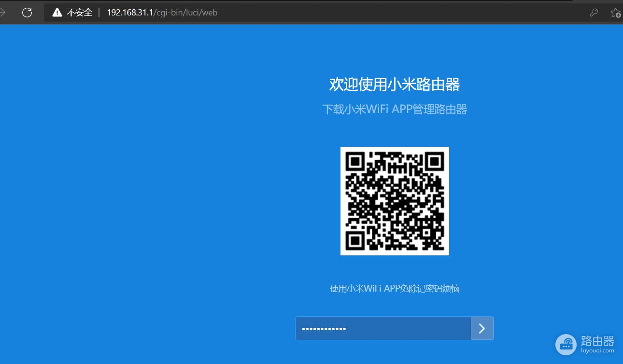Click the 使用小米WiFi APP免除记密码烦恼 hint text
The height and width of the screenshot is (364, 623).
pyautogui.click(x=394, y=289)
